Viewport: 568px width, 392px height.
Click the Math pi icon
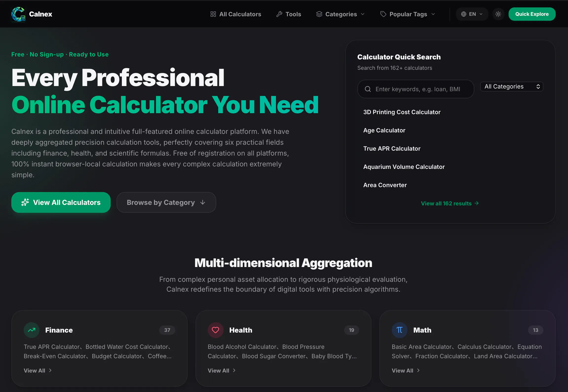point(400,330)
